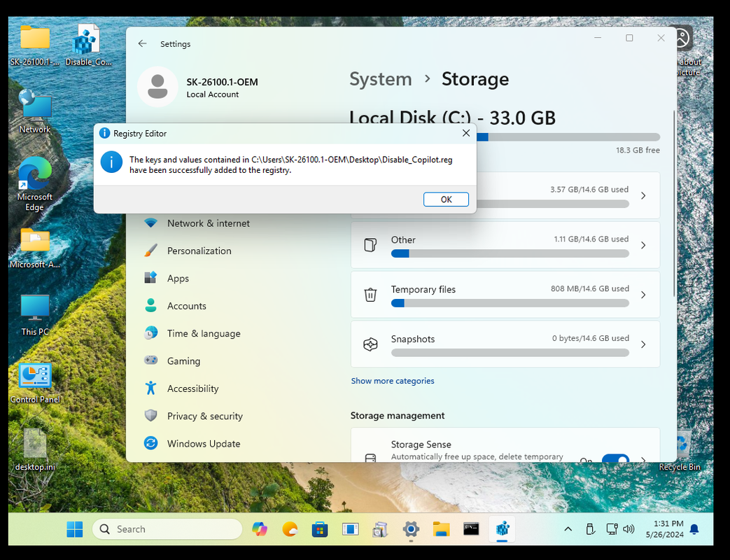
Task: Toggle the Storage Sense switch
Action: 615,459
